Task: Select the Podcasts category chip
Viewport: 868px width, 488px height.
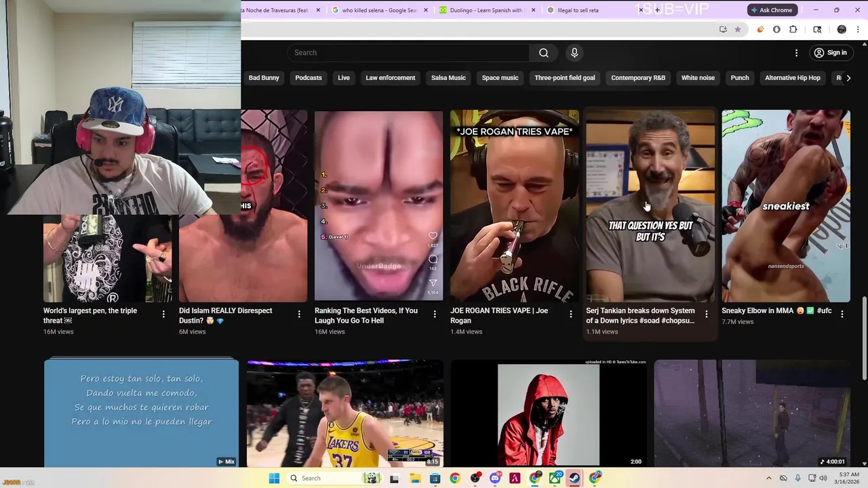Action: [x=309, y=78]
